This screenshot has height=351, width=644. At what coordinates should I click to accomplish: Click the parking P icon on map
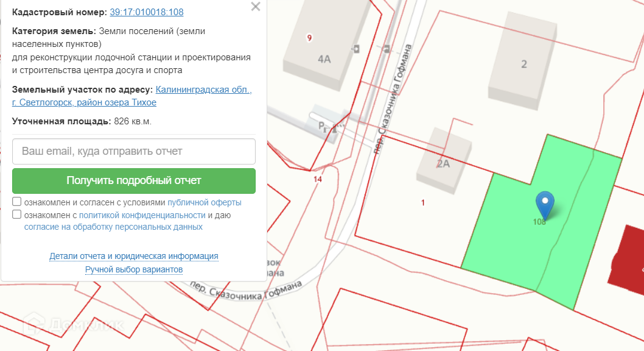click(323, 125)
